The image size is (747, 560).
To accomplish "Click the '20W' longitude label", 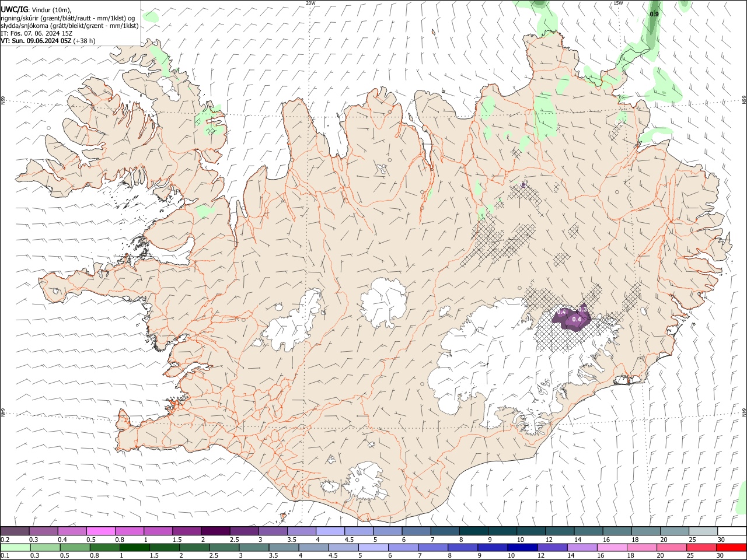I will click(310, 3).
